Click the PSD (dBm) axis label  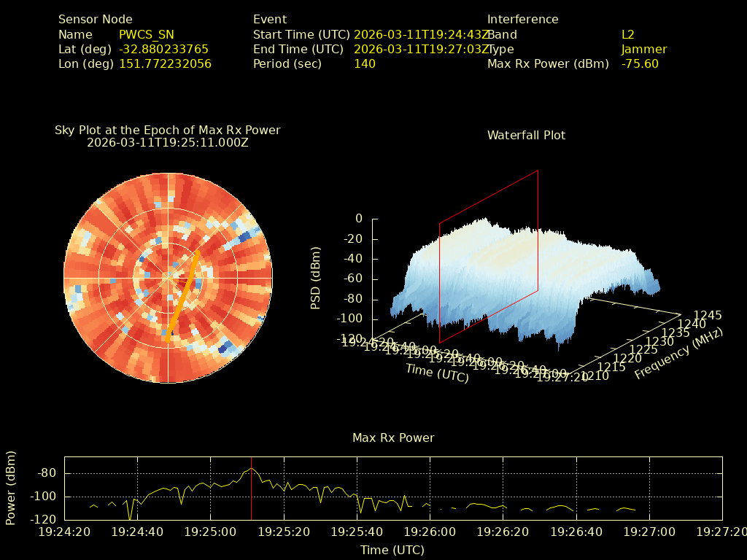[x=316, y=278]
